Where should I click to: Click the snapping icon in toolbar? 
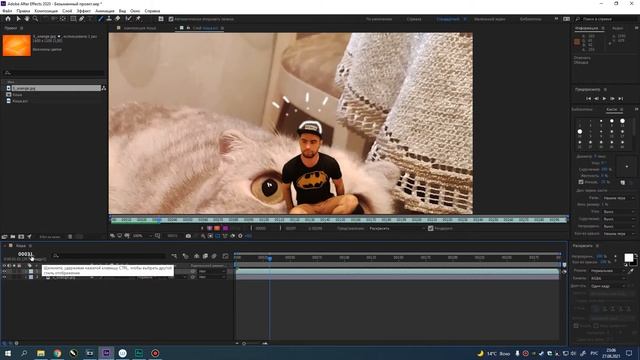(x=161, y=19)
